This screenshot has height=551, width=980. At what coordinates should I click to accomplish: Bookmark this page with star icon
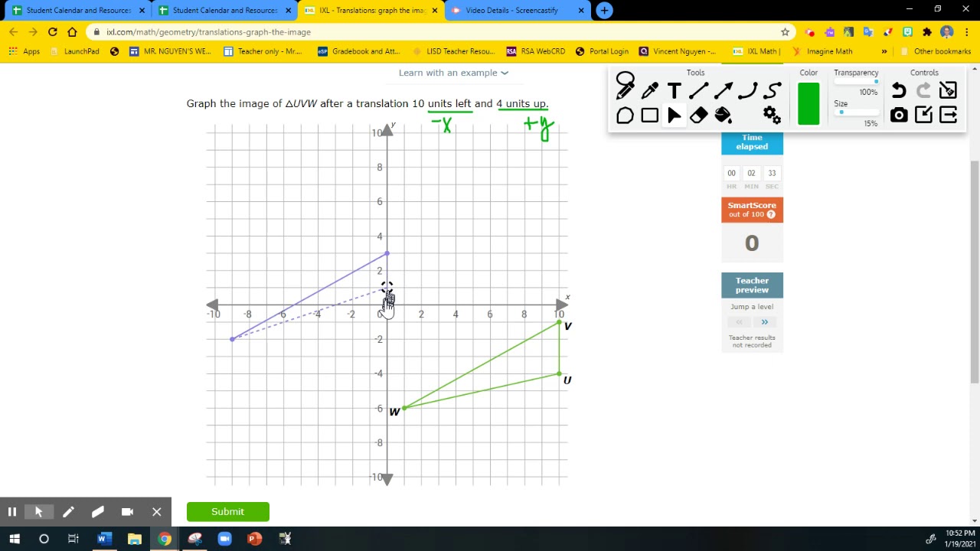785,32
